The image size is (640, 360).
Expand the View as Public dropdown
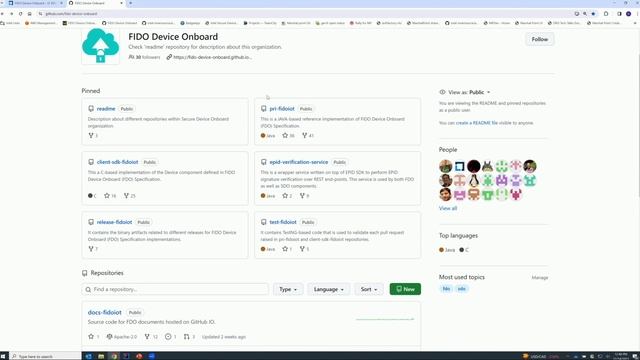[x=469, y=92]
